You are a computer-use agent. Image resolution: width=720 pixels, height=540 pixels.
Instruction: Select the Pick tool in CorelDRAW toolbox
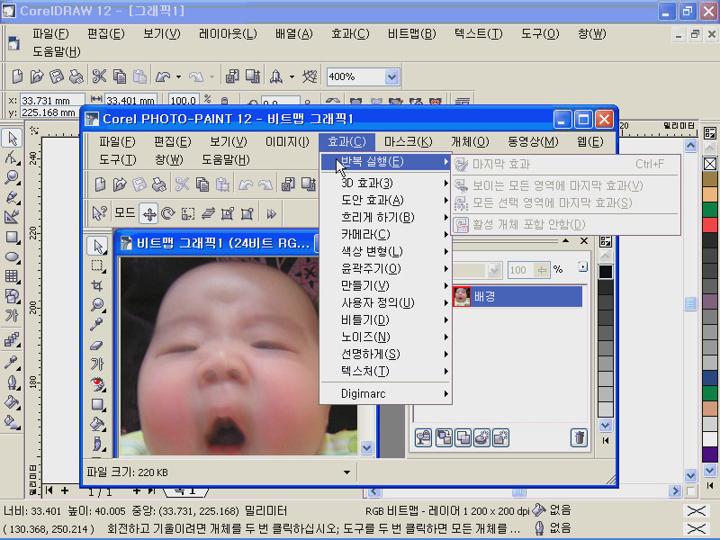[x=12, y=138]
